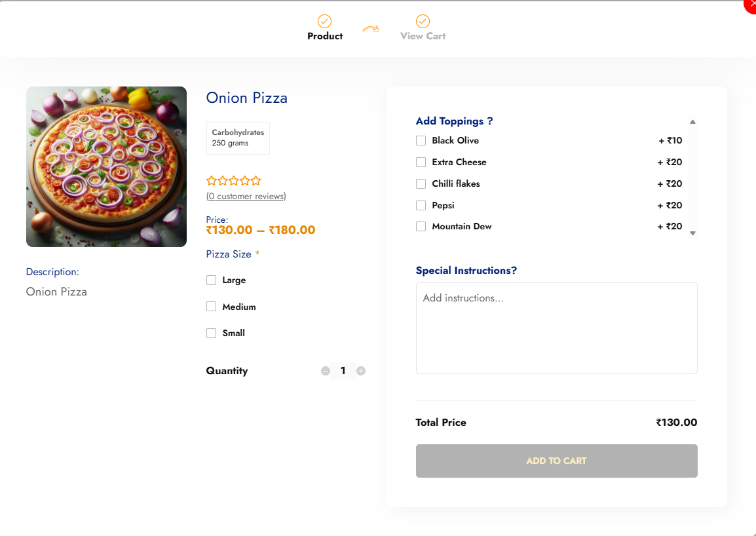Image resolution: width=756 pixels, height=536 pixels.
Task: Click the Product step checkmark icon
Action: coord(324,22)
